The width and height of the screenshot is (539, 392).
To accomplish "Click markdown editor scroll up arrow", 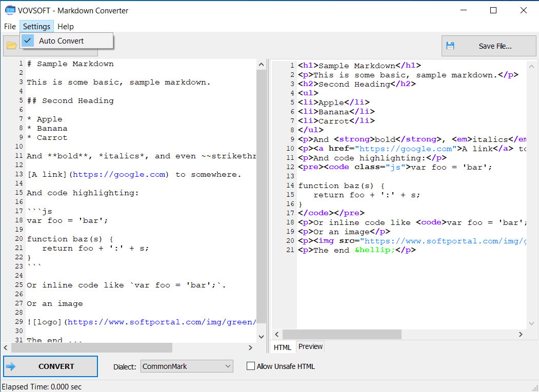I will tap(261, 64).
